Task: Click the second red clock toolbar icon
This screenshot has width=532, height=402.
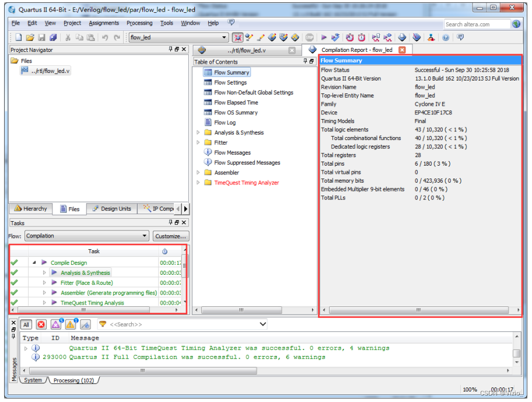Action: [361, 37]
